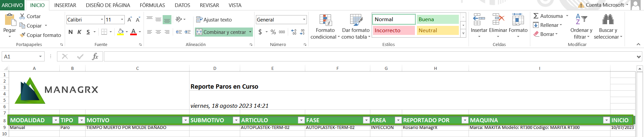This screenshot has width=644, height=137.
Task: Open the General number format dropdown
Action: click(x=304, y=20)
